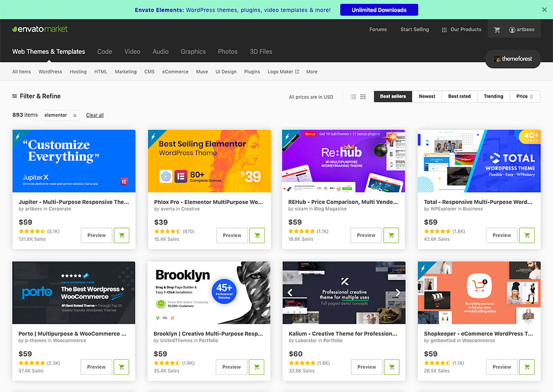This screenshot has width=553, height=392.
Task: Preview the REHub theme
Action: pos(366,236)
